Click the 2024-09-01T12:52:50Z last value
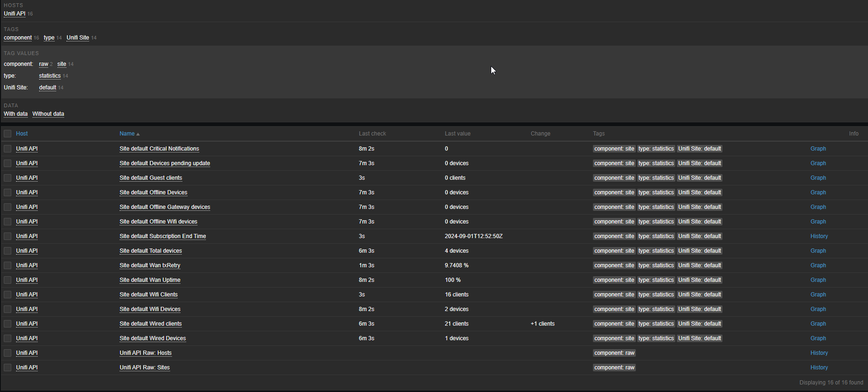Image resolution: width=868 pixels, height=392 pixels. coord(473,236)
